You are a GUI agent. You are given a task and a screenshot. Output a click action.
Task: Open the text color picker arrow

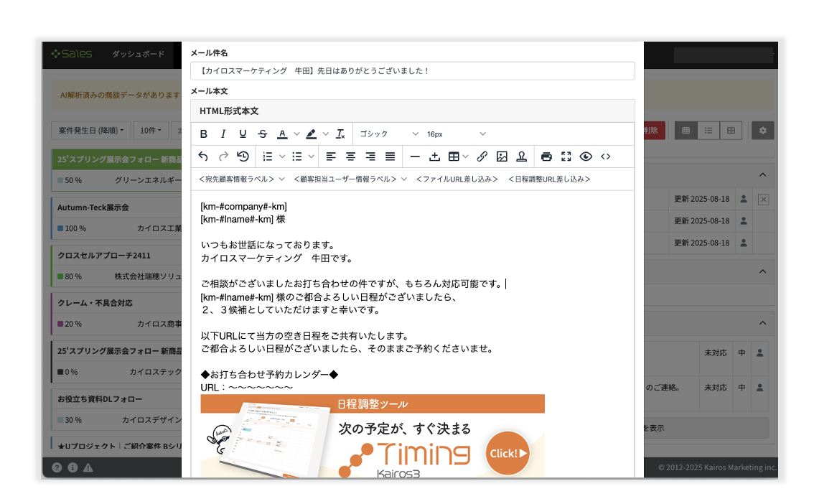click(x=296, y=134)
